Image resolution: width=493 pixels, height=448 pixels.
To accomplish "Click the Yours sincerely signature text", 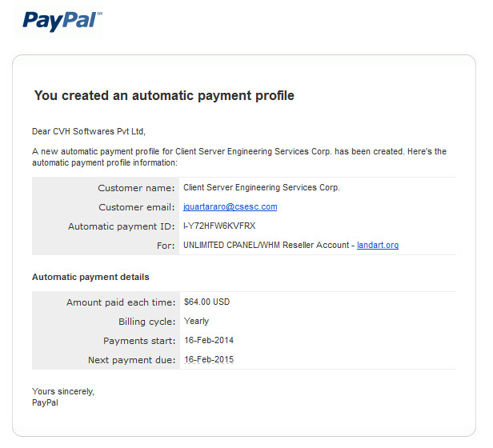I will [x=63, y=391].
